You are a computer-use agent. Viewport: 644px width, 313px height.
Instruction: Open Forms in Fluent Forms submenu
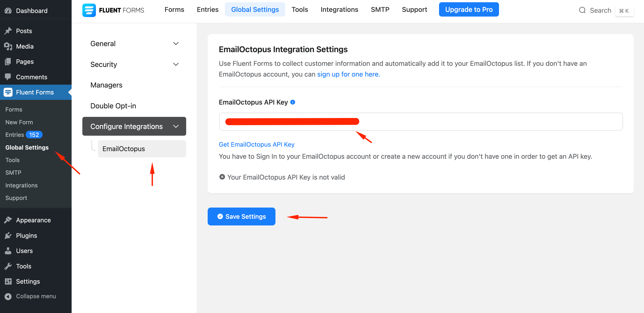[x=14, y=109]
